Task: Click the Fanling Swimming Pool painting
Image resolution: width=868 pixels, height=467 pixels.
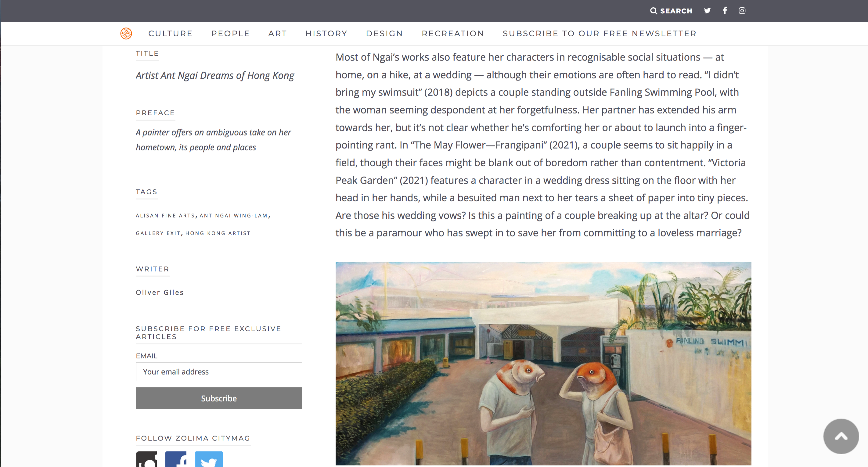Action: (x=543, y=364)
